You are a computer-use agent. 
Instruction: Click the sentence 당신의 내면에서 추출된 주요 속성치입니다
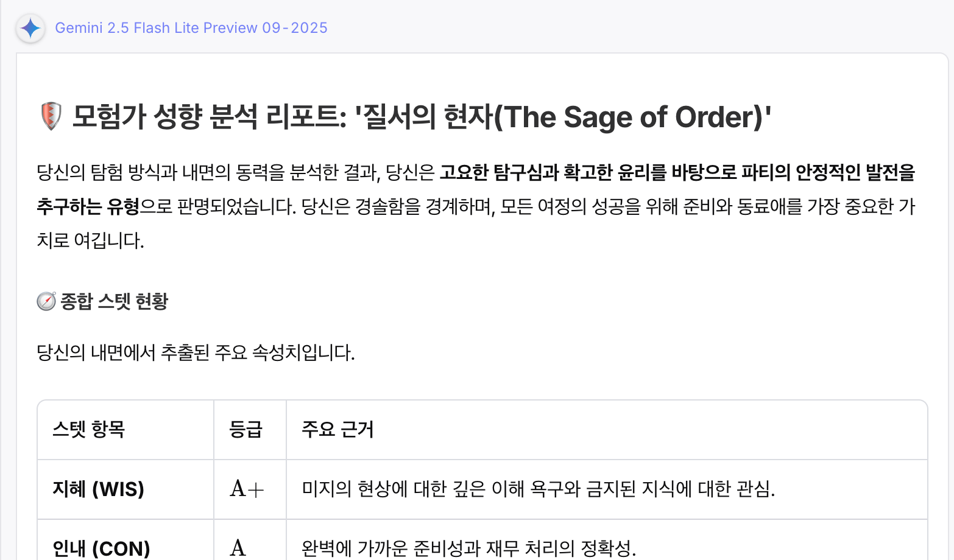(x=196, y=352)
